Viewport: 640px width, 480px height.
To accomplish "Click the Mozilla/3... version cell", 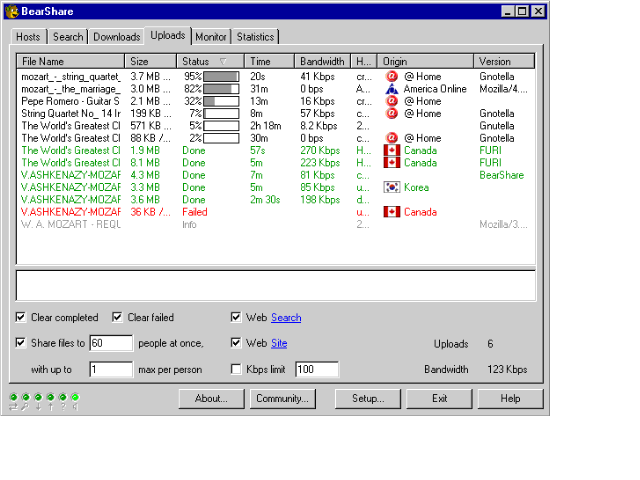I will tap(503, 224).
